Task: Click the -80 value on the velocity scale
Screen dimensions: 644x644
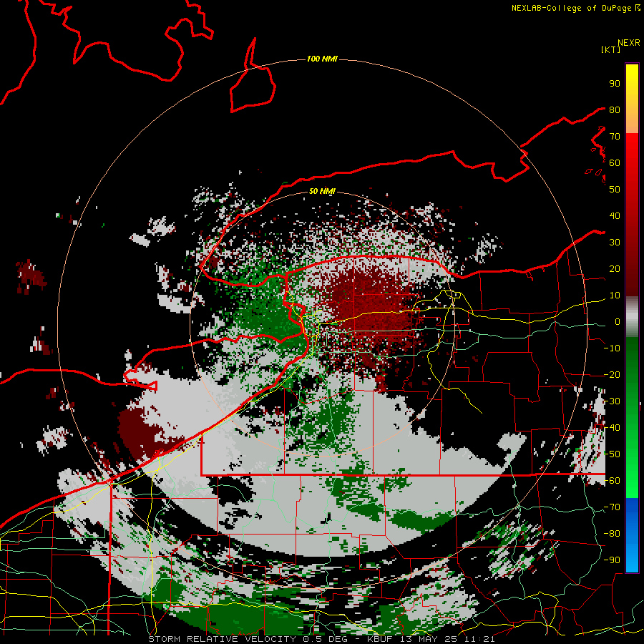Action: pyautogui.click(x=612, y=534)
